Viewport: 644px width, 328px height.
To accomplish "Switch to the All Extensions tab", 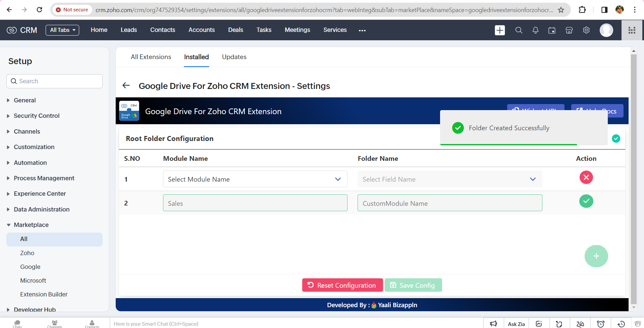I will click(151, 57).
